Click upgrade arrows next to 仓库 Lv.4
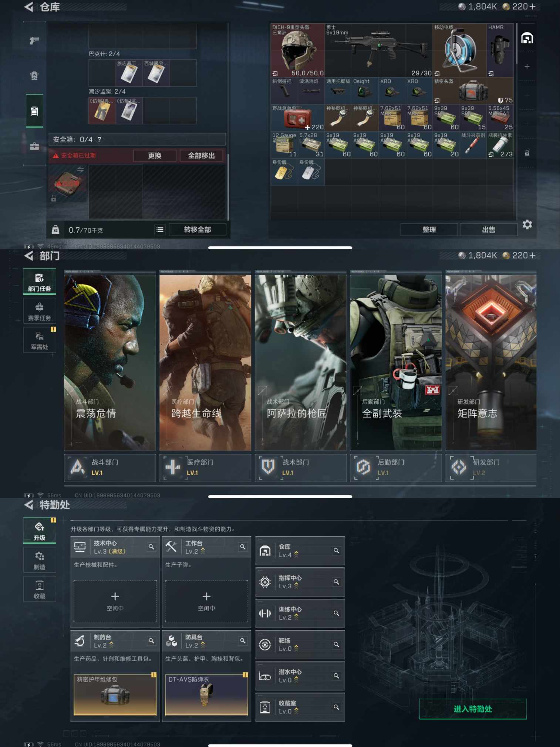Screen dimensions: 560x747 click(296, 554)
